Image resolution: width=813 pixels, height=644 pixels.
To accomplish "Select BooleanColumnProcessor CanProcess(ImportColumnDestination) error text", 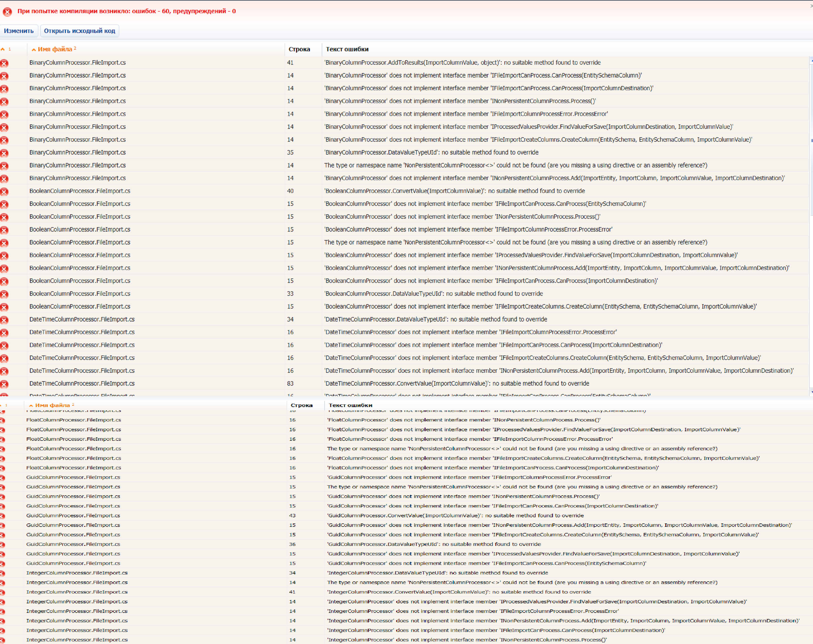I will point(491,281).
